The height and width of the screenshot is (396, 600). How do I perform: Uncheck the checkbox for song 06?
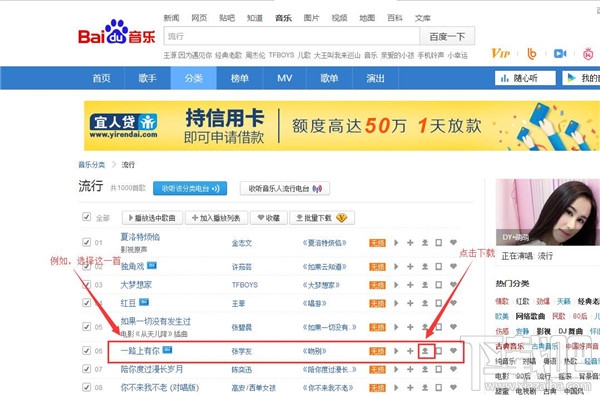(86, 350)
